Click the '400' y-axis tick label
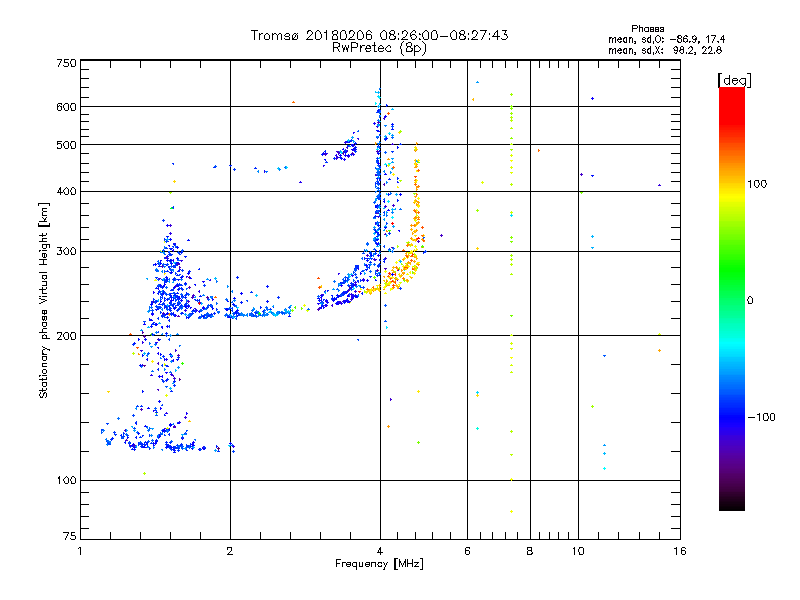Viewport: 800px width, 600px height. (x=67, y=192)
